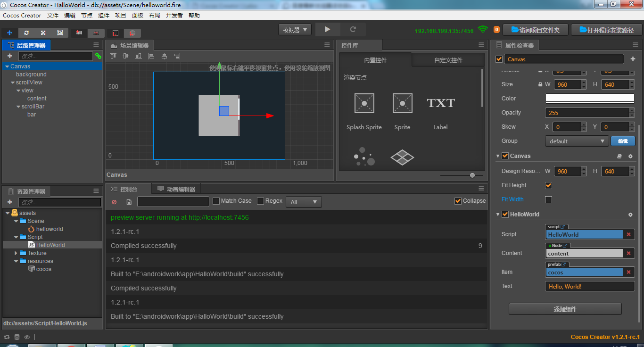Click the 添加组件 button
Image resolution: width=644 pixels, height=347 pixels.
click(565, 309)
